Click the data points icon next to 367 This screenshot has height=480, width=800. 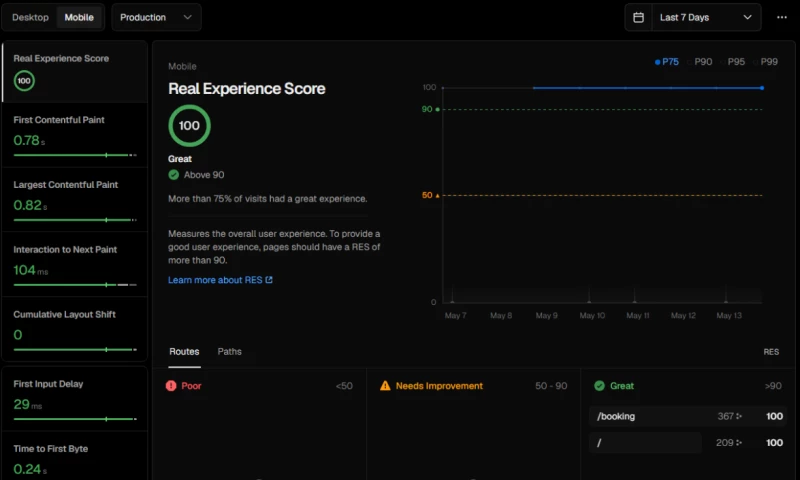pos(739,416)
